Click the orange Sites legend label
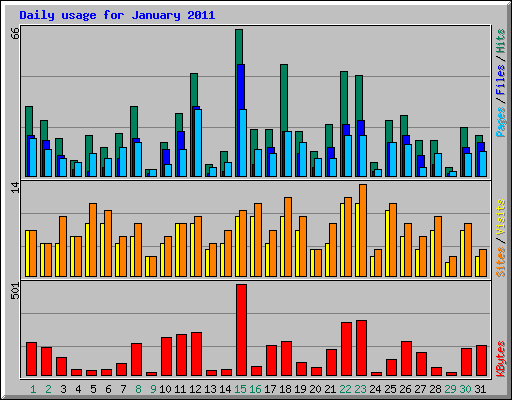 pos(500,262)
